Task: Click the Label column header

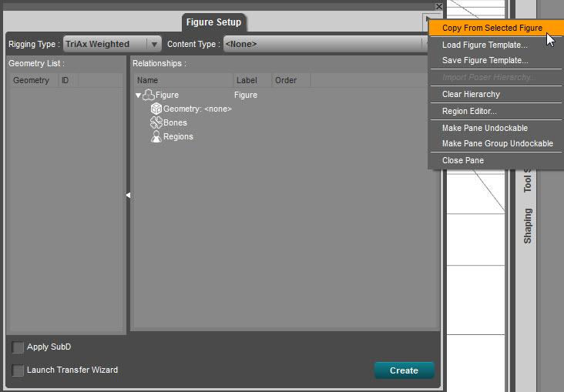Action: pyautogui.click(x=253, y=80)
